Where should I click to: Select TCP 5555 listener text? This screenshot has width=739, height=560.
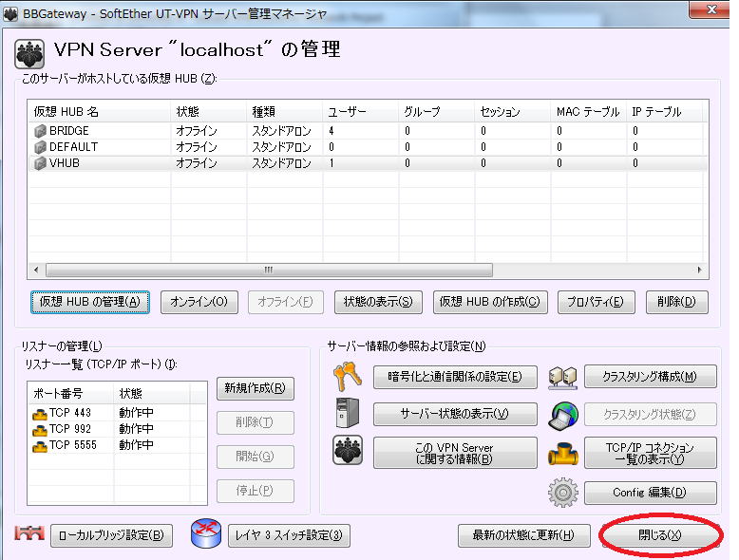pos(73,445)
